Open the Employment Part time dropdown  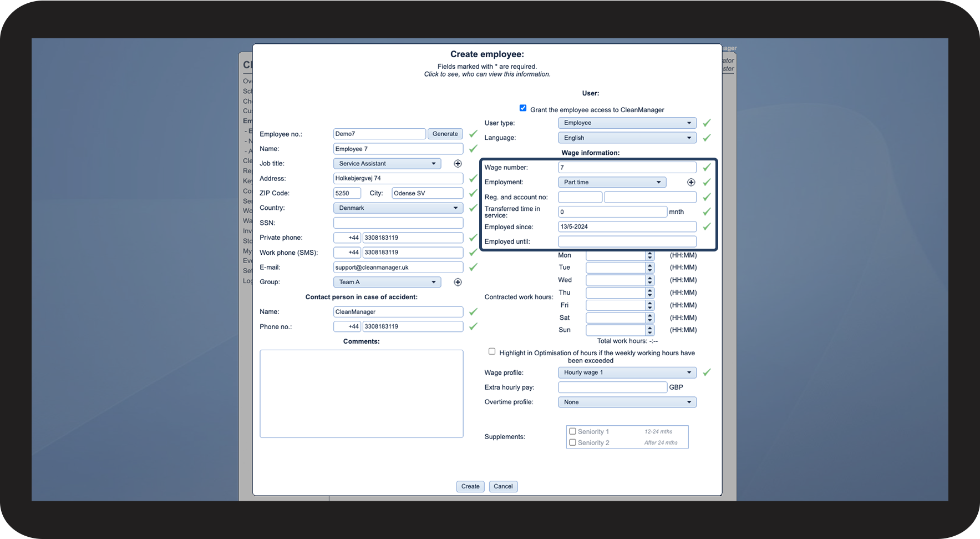click(x=612, y=182)
